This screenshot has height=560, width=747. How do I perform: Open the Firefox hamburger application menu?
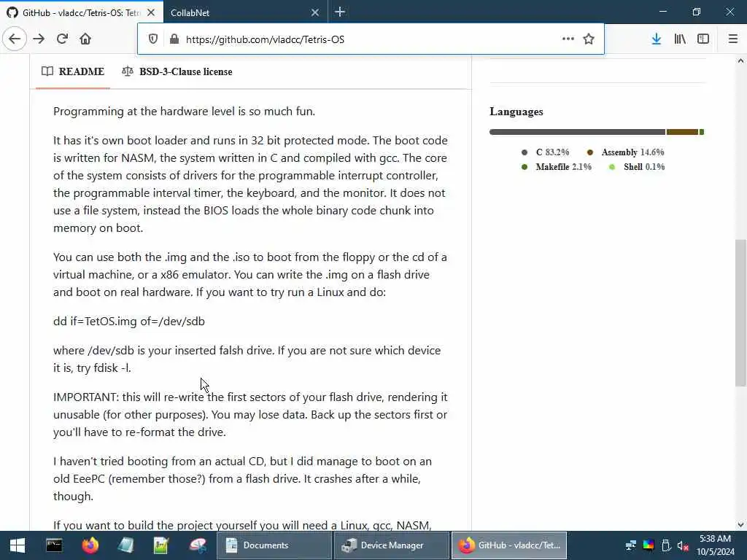point(733,39)
